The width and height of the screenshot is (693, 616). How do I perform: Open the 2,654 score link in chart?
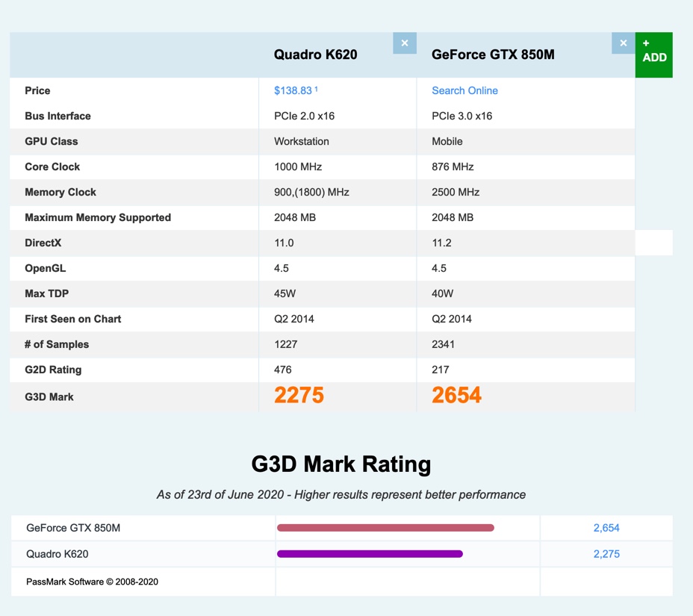[x=606, y=528]
